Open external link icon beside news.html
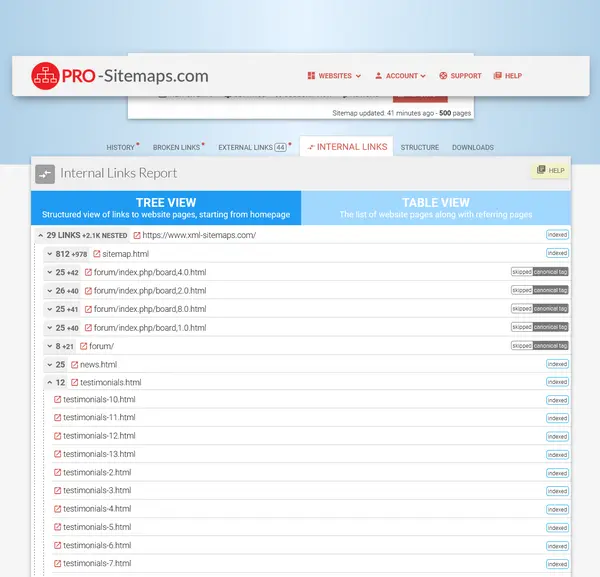The image size is (600, 577). [x=74, y=364]
